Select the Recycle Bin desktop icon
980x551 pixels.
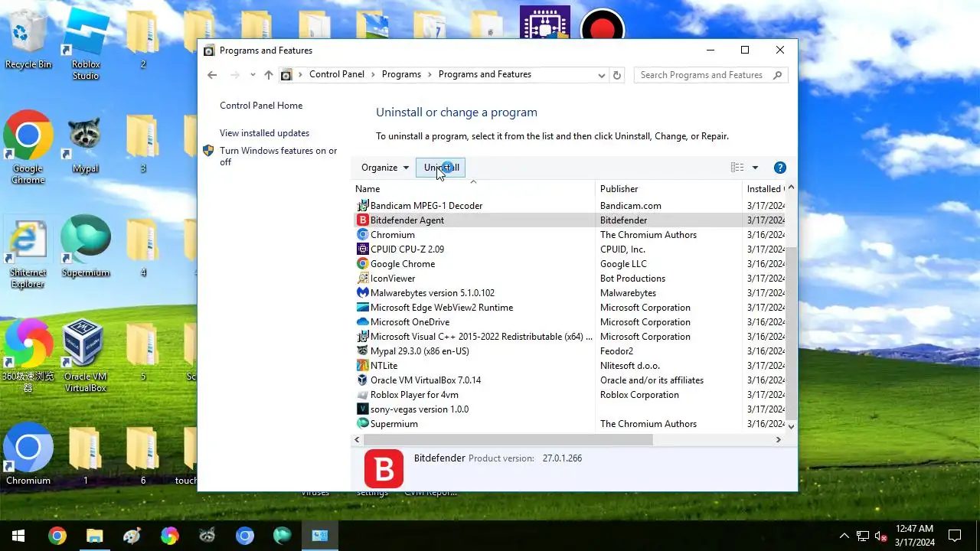point(28,40)
